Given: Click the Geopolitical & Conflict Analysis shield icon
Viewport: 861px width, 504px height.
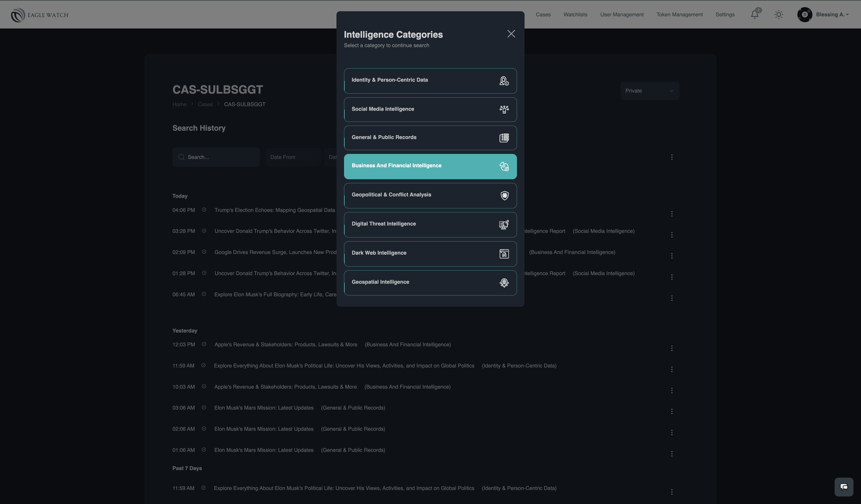Looking at the screenshot, I should [504, 195].
